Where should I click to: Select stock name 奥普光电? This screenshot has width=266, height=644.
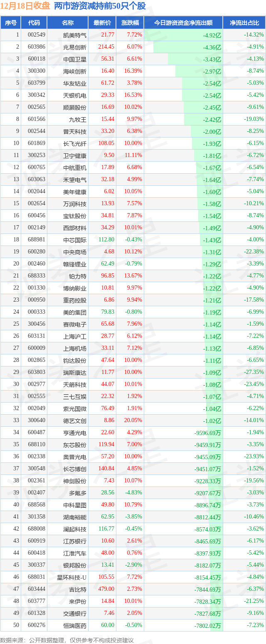point(75,457)
